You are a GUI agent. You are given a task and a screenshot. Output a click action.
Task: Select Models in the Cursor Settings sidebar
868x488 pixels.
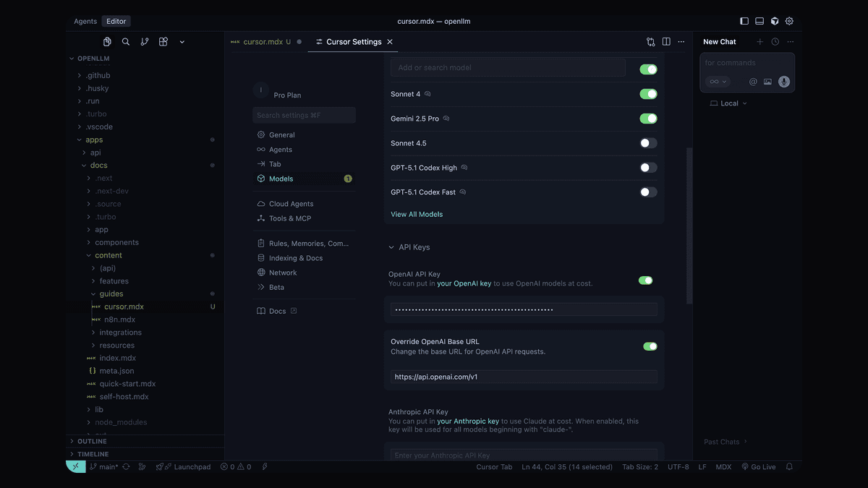coord(281,178)
